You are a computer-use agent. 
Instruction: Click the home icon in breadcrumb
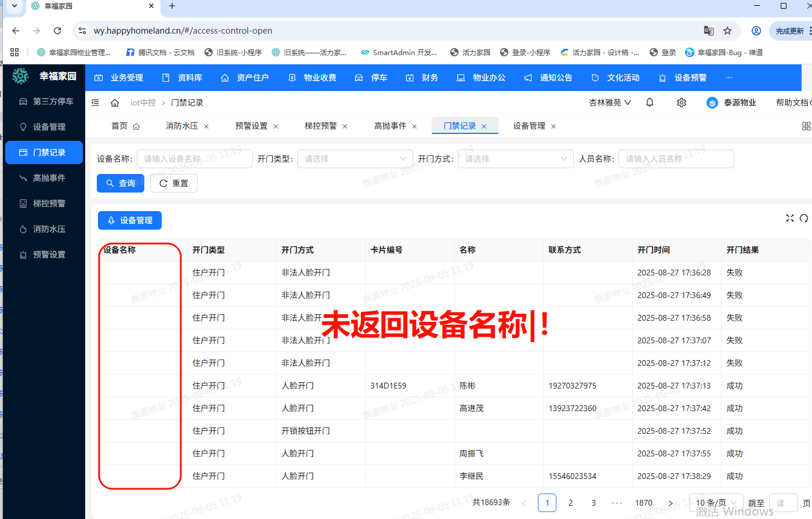[115, 103]
